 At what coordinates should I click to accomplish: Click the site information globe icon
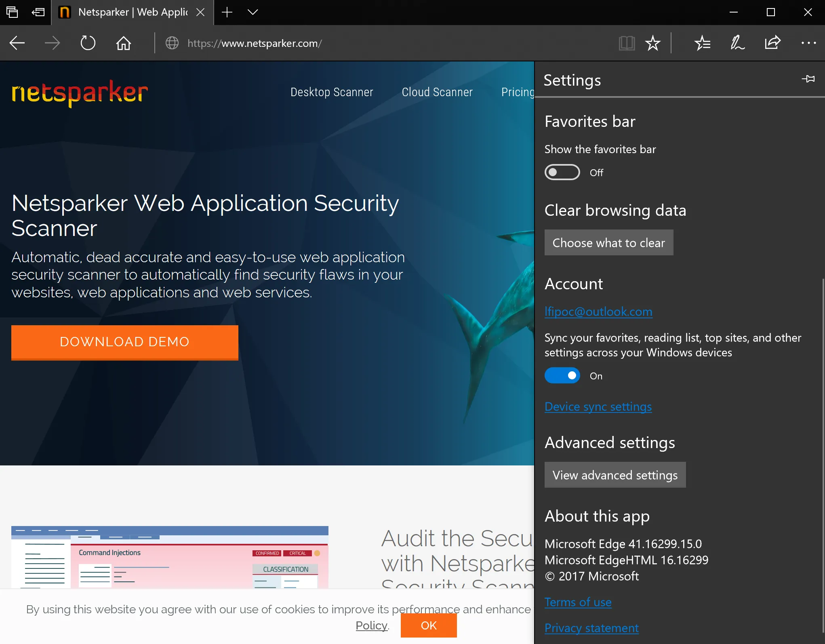click(172, 43)
